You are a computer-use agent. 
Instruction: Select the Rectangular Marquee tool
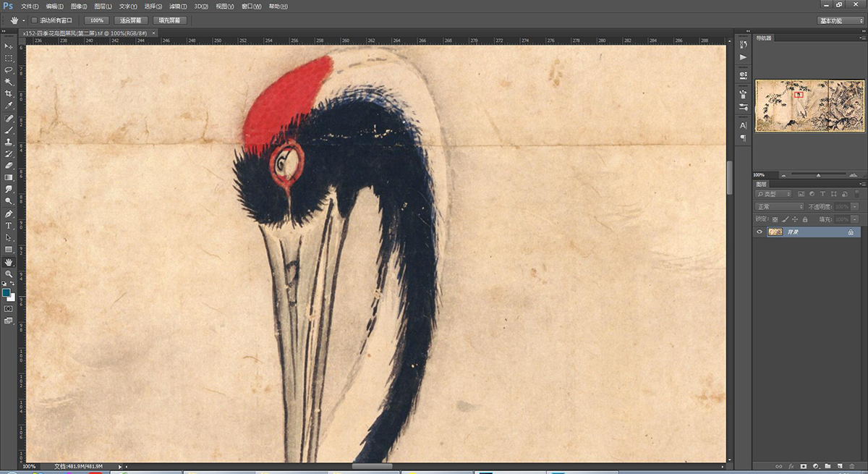pyautogui.click(x=9, y=58)
